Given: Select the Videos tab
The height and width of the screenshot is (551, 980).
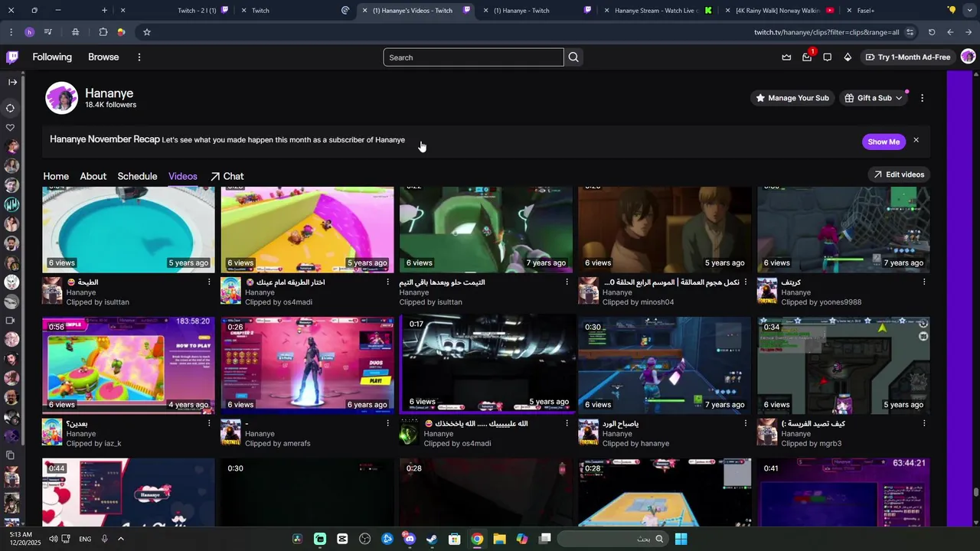Looking at the screenshot, I should click(x=183, y=176).
